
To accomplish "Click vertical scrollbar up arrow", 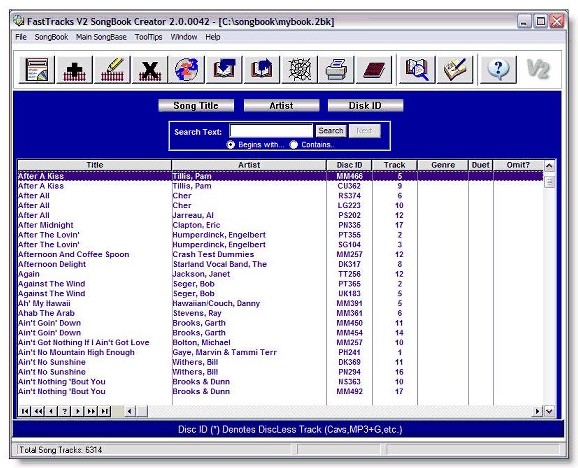I will coord(549,166).
